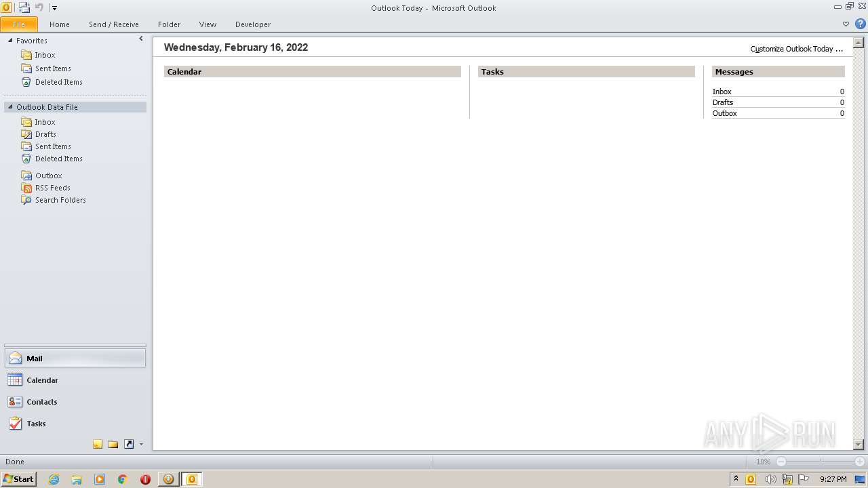Click the 9:27 PM clock
Viewport: 868px width, 488px height.
tap(833, 479)
